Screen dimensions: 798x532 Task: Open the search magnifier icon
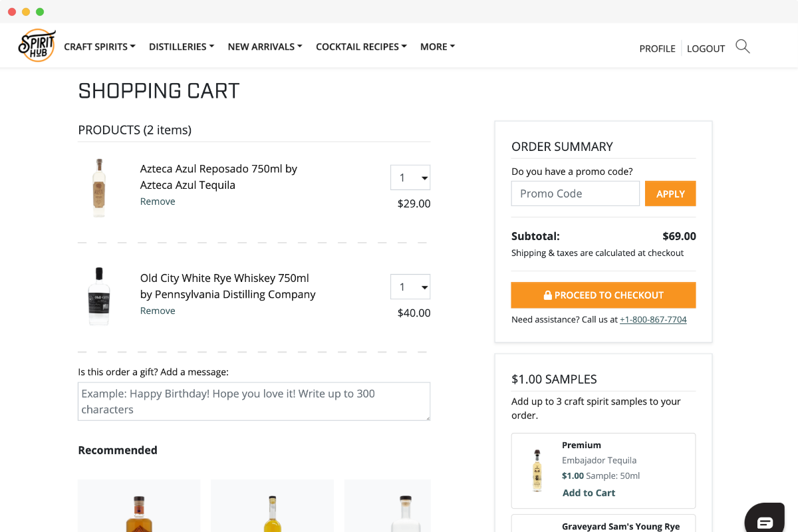click(x=743, y=47)
